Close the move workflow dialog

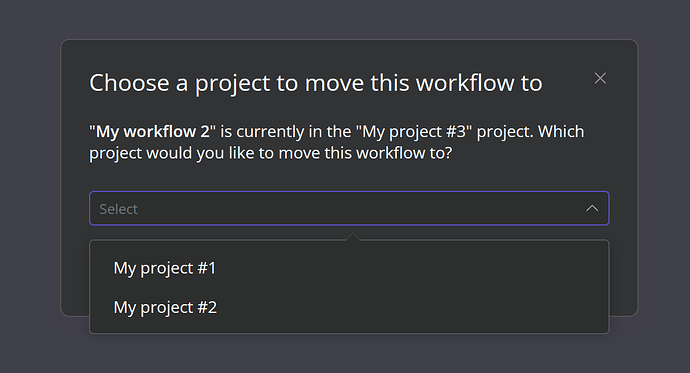tap(600, 78)
